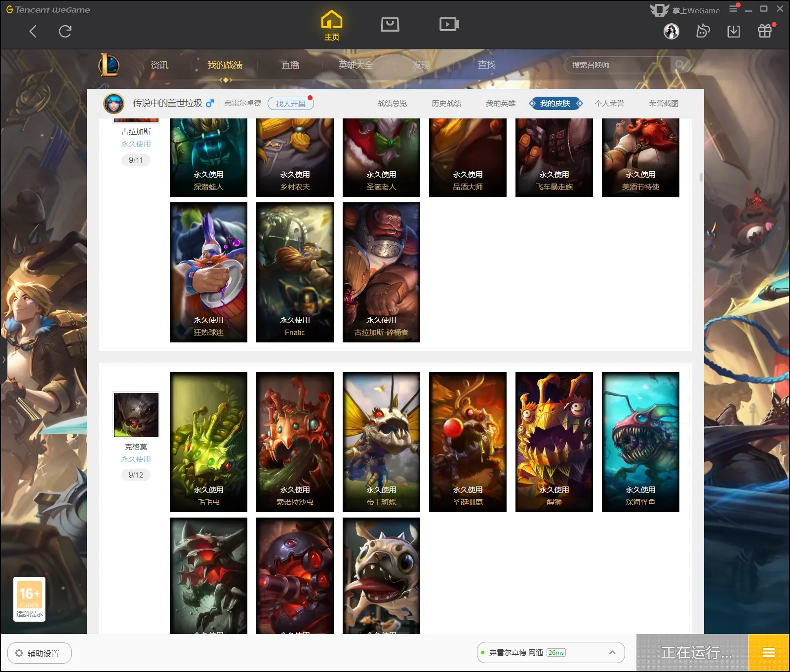Screen dimensions: 790x672
Task: Open 历史战绩 sub-tab
Action: click(x=446, y=103)
